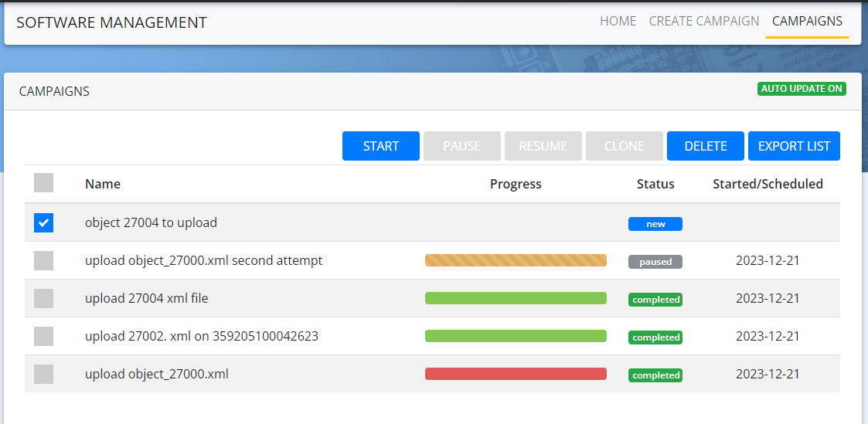The height and width of the screenshot is (424, 868).
Task: Switch to the CAMPAIGNS tab
Action: pos(807,21)
